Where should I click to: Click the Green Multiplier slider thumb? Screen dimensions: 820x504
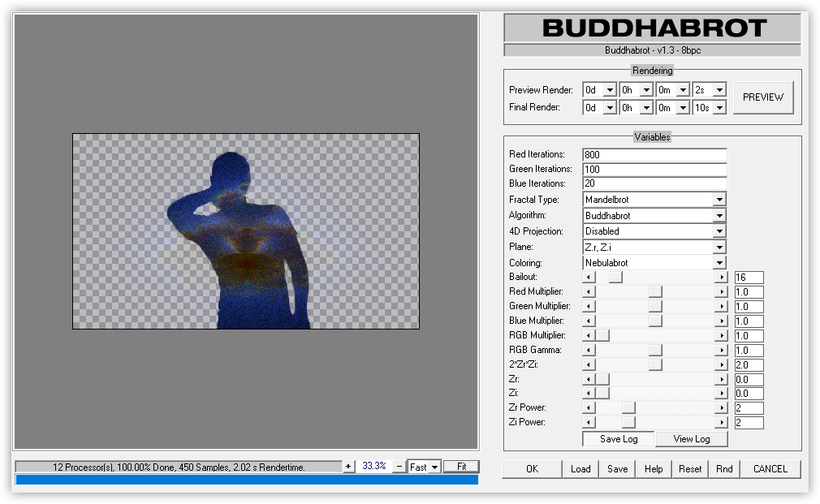(x=655, y=306)
